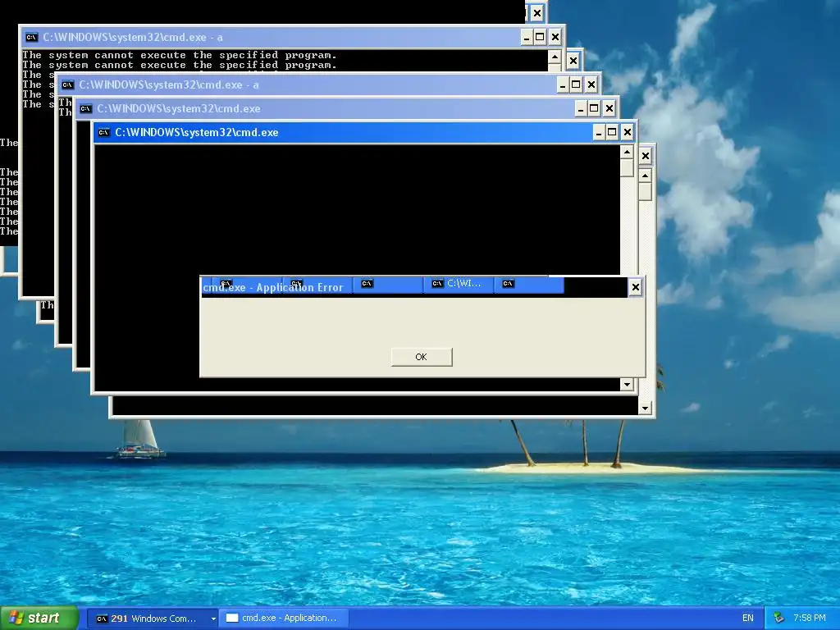Click scroll-up arrow in active cmd.exe window
The image size is (840, 630).
(x=627, y=153)
